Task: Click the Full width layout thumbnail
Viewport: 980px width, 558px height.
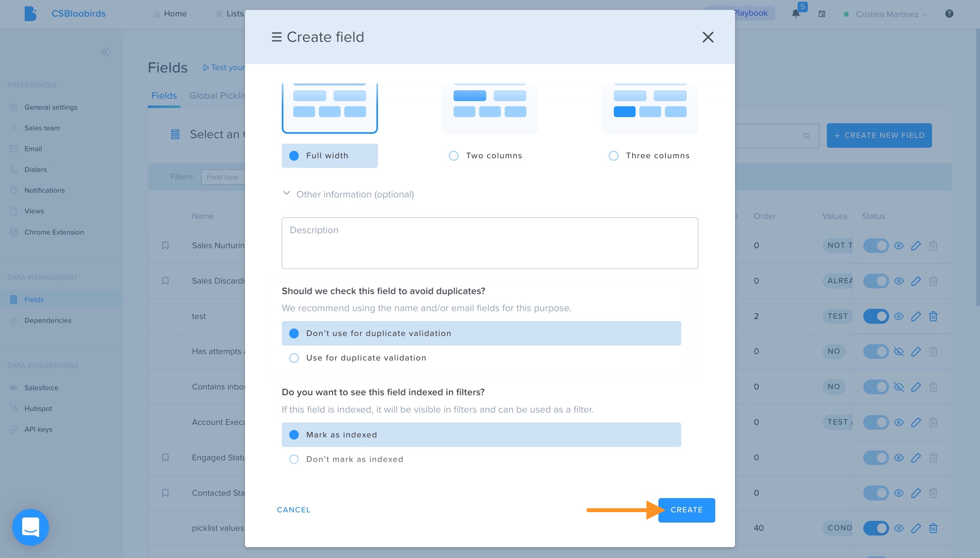Action: [330, 108]
